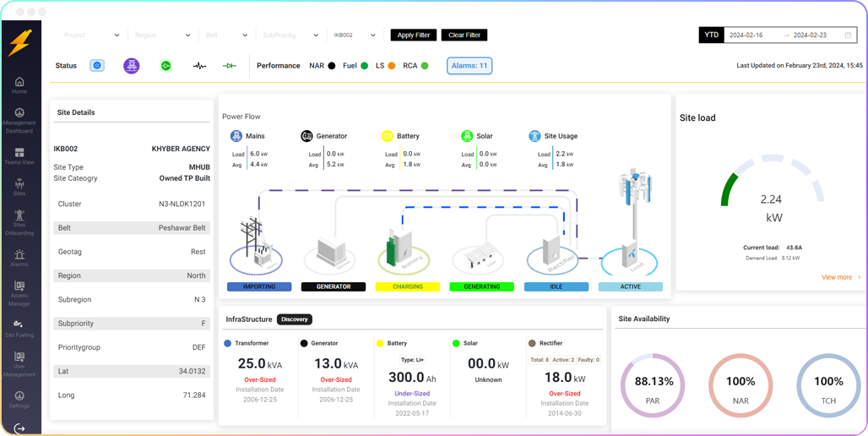Toggle the blue gear status filter
Screen dimensions: 868x436
[x=97, y=66]
